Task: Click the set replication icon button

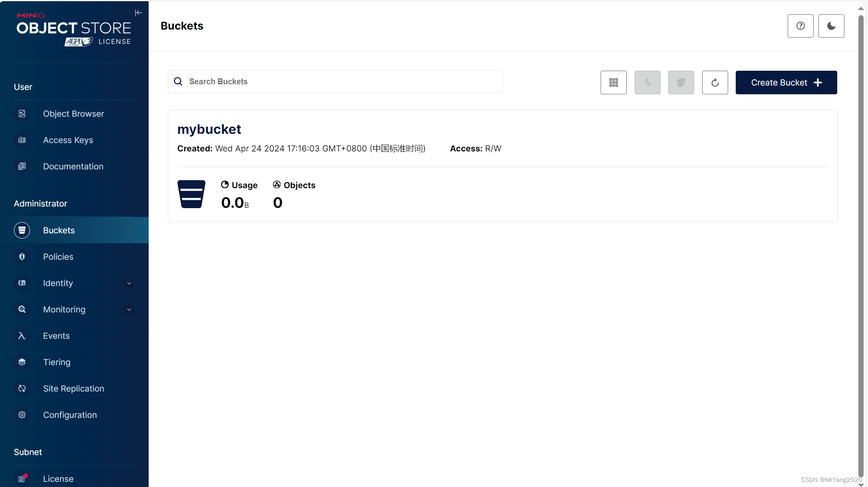Action: (647, 83)
